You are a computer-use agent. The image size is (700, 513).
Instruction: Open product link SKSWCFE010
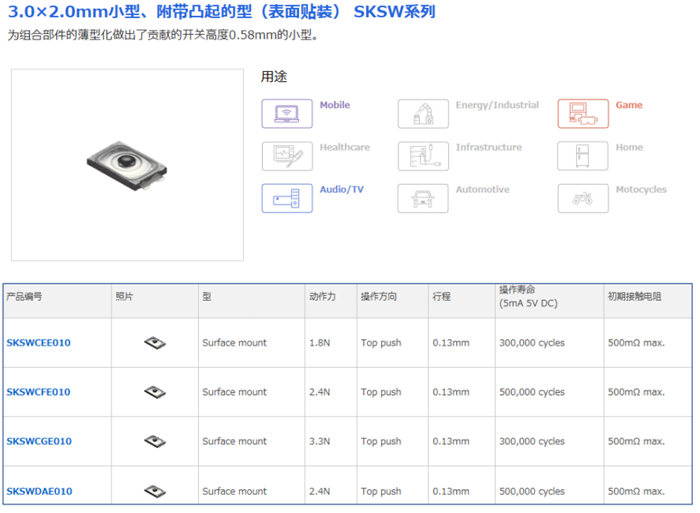pyautogui.click(x=39, y=392)
